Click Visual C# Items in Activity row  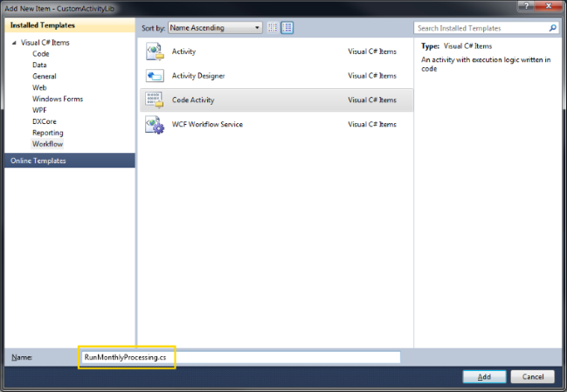pos(372,52)
